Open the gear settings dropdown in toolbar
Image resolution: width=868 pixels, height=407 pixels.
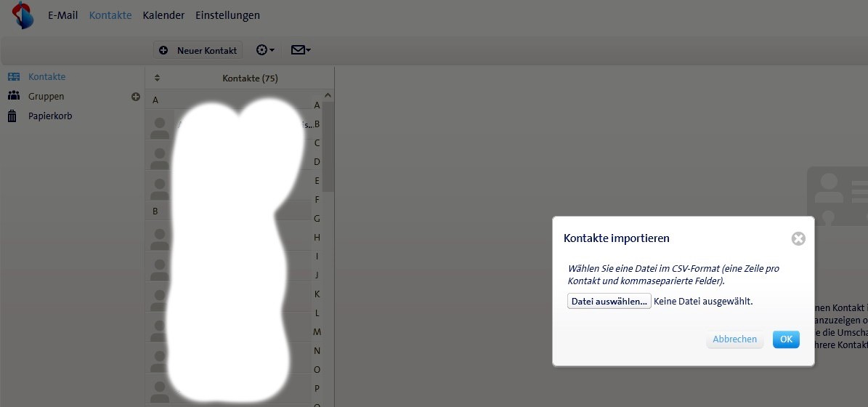(265, 50)
